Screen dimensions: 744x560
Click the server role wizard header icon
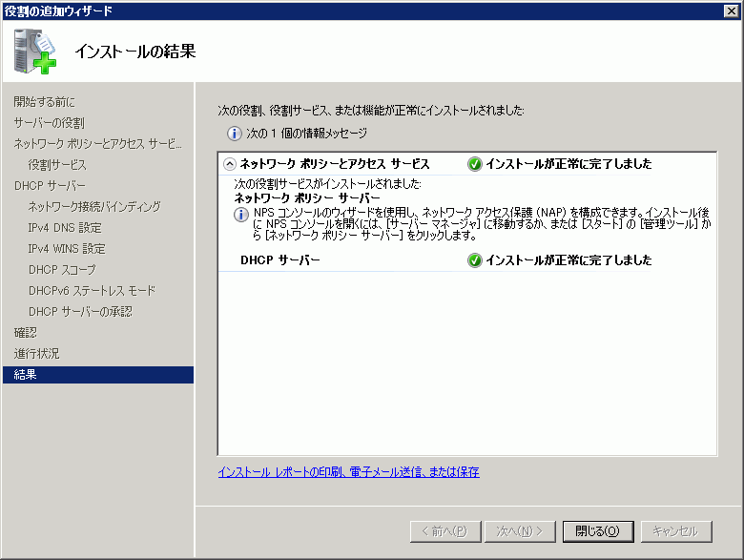coord(35,52)
